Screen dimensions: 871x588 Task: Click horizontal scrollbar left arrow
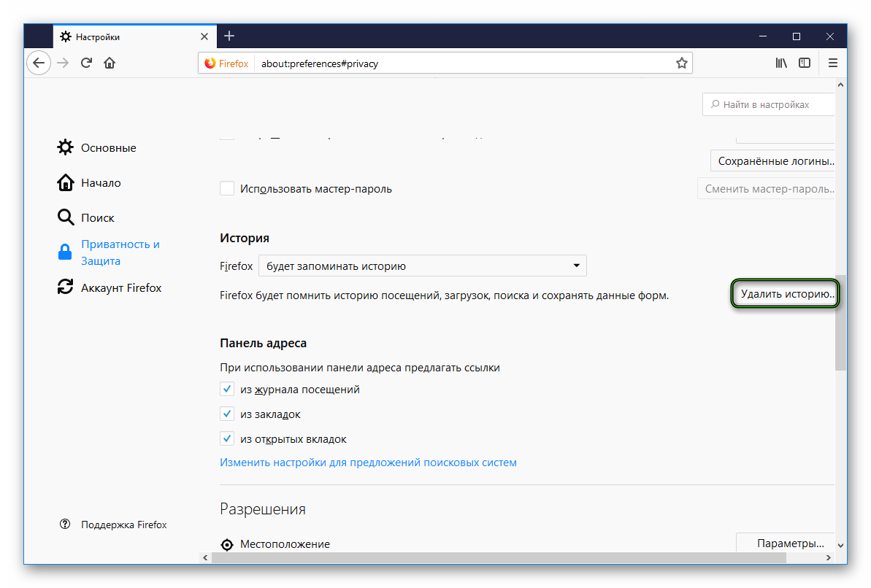(206, 557)
